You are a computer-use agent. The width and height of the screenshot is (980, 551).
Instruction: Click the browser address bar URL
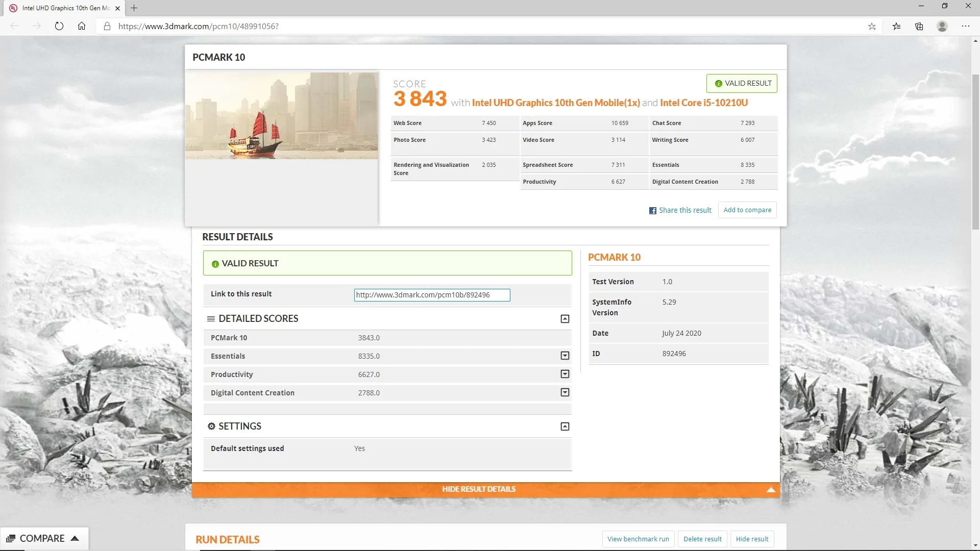[199, 26]
